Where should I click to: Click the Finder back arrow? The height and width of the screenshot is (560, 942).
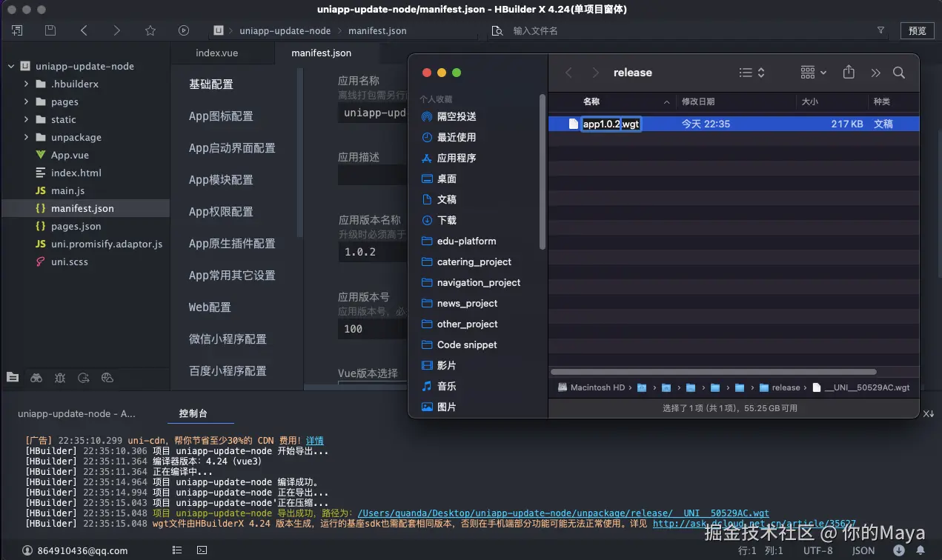tap(569, 73)
